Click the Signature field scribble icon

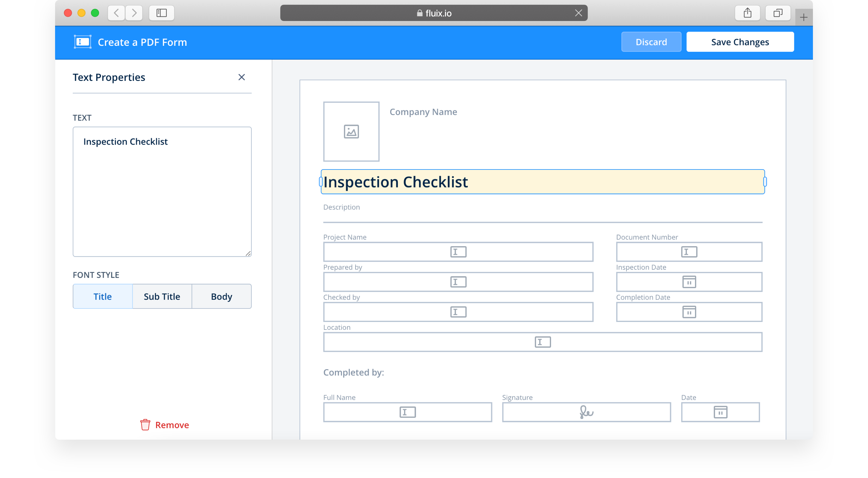[x=586, y=412]
